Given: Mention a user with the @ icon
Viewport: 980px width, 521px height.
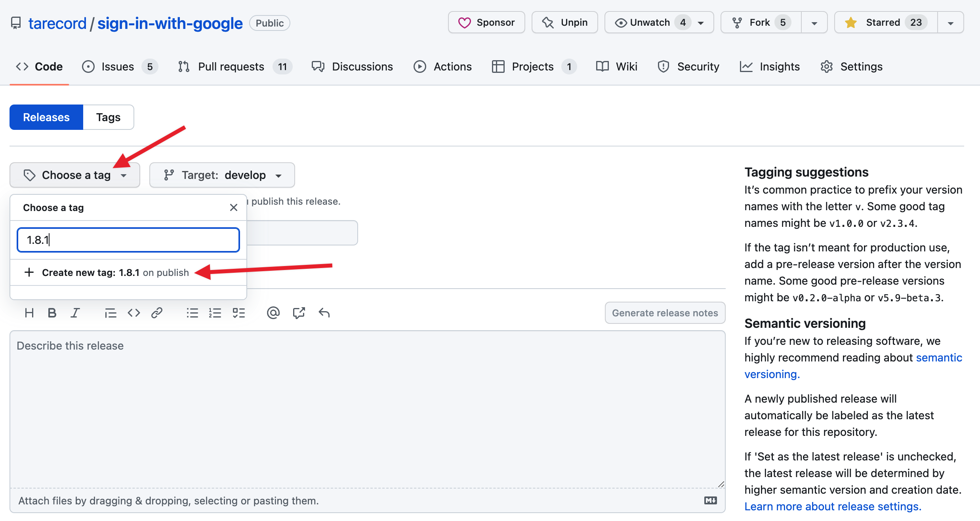Looking at the screenshot, I should [x=273, y=313].
